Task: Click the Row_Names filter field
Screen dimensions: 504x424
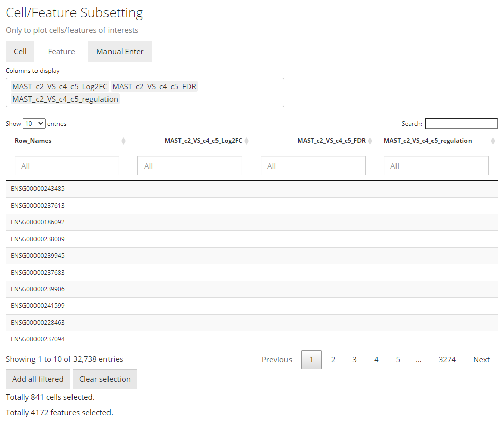Action: click(67, 166)
